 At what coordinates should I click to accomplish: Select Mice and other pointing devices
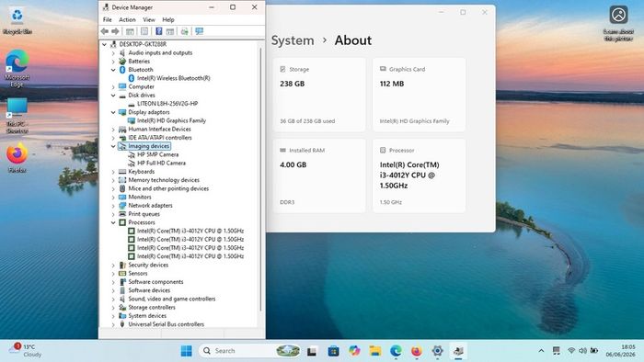(x=168, y=188)
